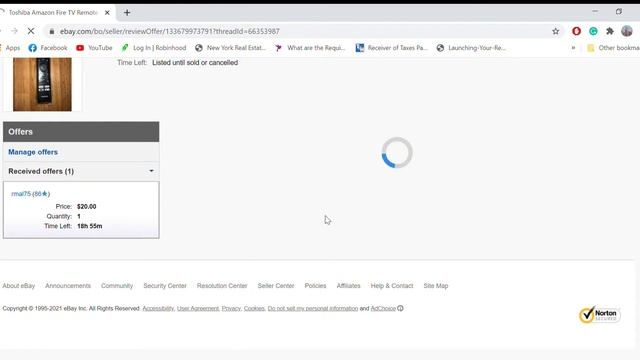Open the Seller Center footer link
Image resolution: width=640 pixels, height=360 pixels.
[x=276, y=286]
